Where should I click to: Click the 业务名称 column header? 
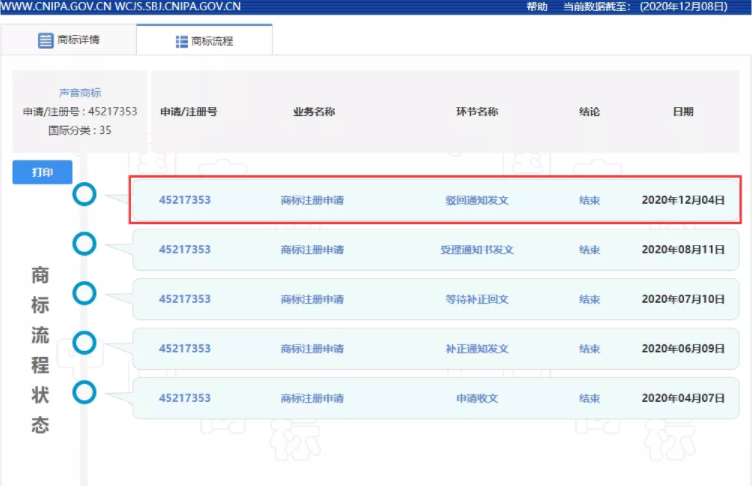pyautogui.click(x=314, y=112)
